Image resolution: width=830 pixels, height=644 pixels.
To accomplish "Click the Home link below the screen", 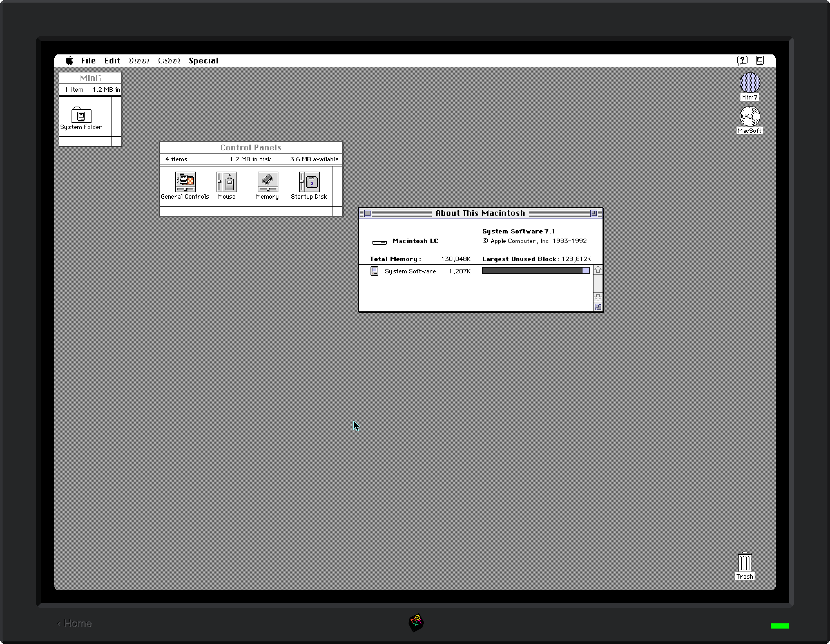I will click(x=74, y=623).
